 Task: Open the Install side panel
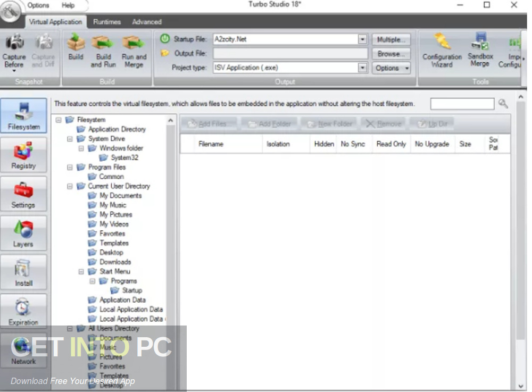[x=24, y=272]
